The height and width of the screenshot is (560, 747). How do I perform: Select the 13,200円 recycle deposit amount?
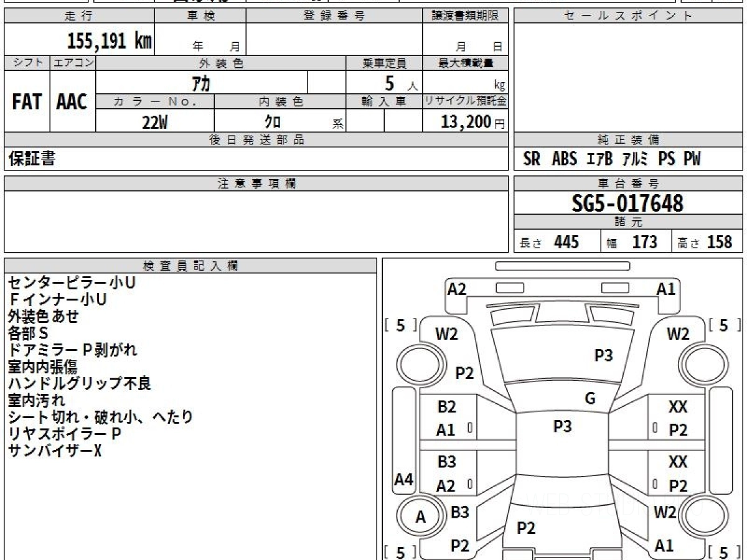473,122
